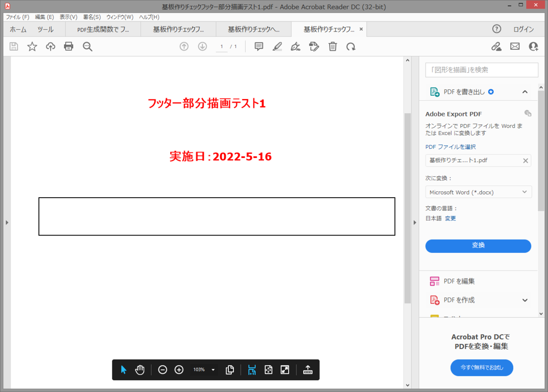Screen dimensions: 548x392
Task: Save the file with floppy disk icon
Action: pyautogui.click(x=14, y=47)
